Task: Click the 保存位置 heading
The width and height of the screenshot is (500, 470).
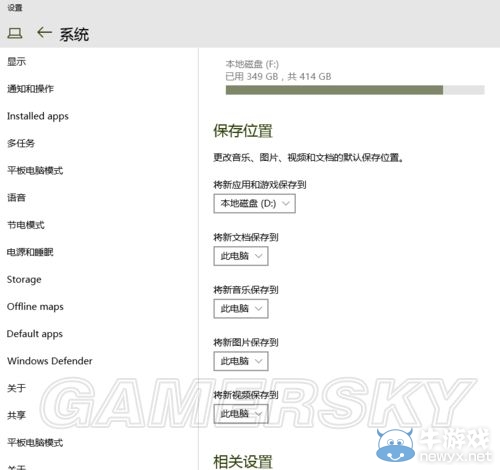Action: tap(243, 131)
